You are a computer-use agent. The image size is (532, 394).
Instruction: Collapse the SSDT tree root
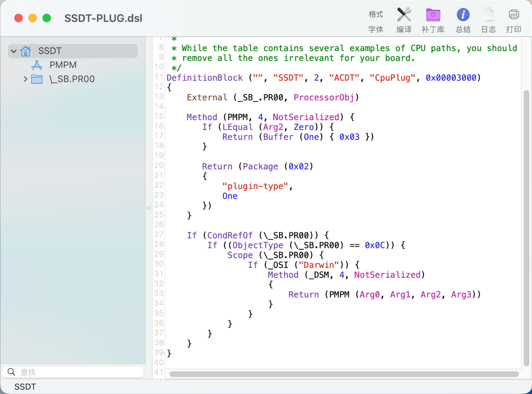tap(14, 51)
